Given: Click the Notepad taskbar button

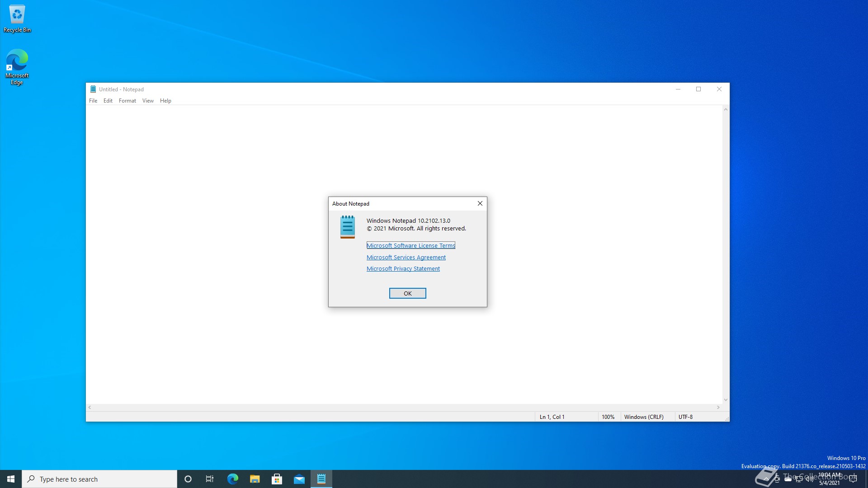Looking at the screenshot, I should 321,479.
